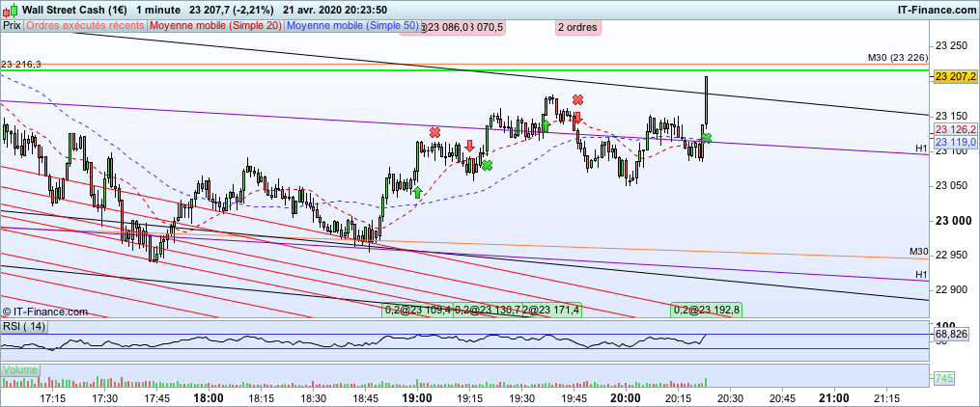Click the H1 label near 23 100

pos(921,148)
